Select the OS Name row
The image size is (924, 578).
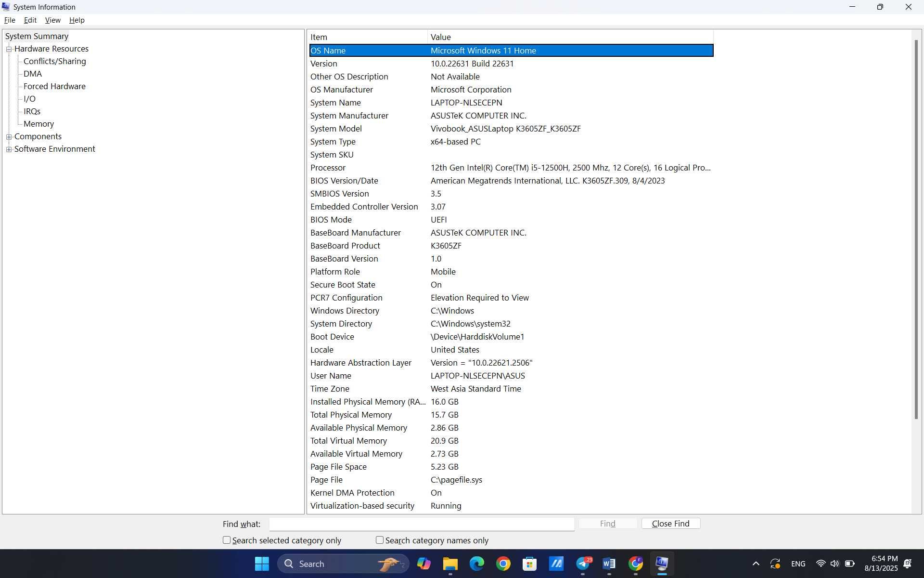511,51
